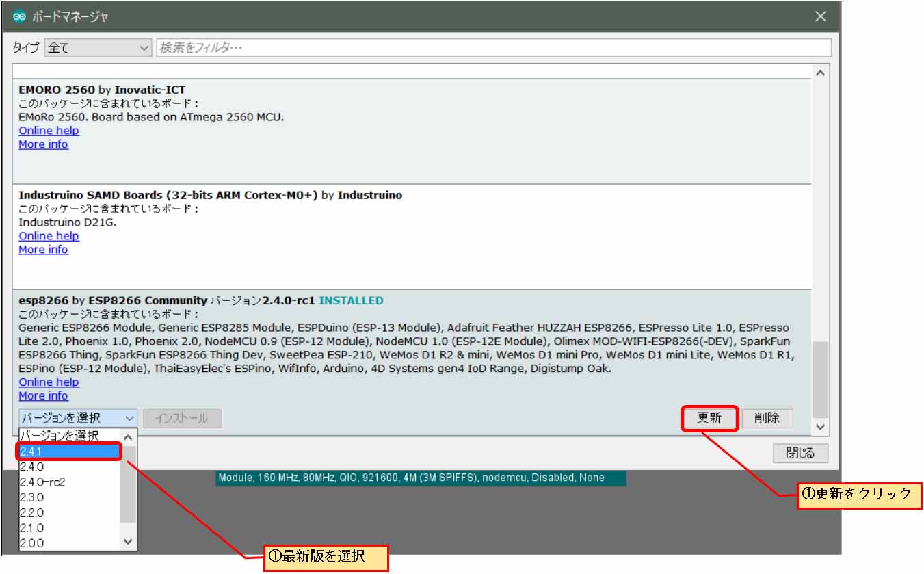Click the 閉じる close button
924x574 pixels.
coord(800,453)
